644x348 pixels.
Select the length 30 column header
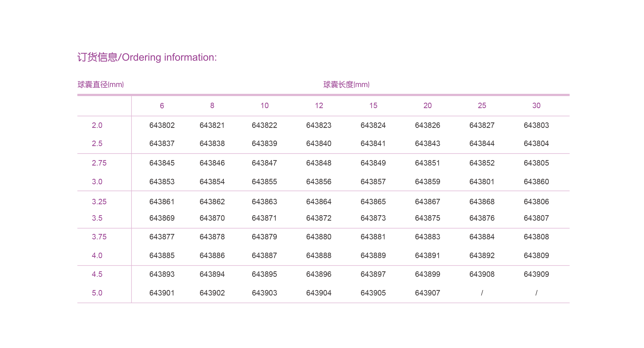click(x=536, y=106)
